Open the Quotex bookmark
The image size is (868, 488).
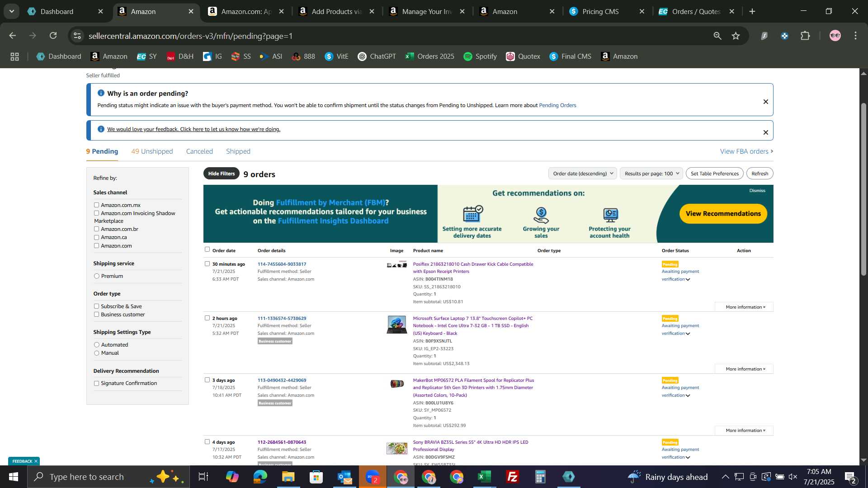(523, 56)
